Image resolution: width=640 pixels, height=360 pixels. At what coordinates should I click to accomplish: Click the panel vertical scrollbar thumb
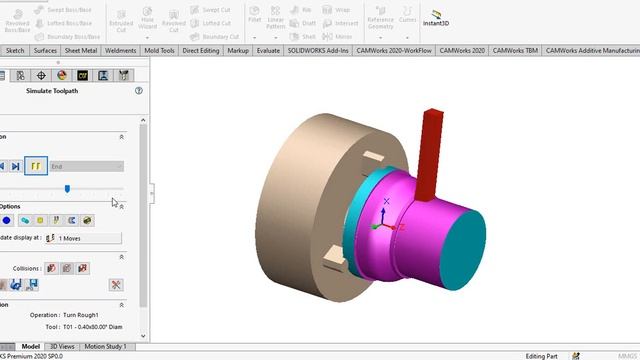click(x=143, y=216)
